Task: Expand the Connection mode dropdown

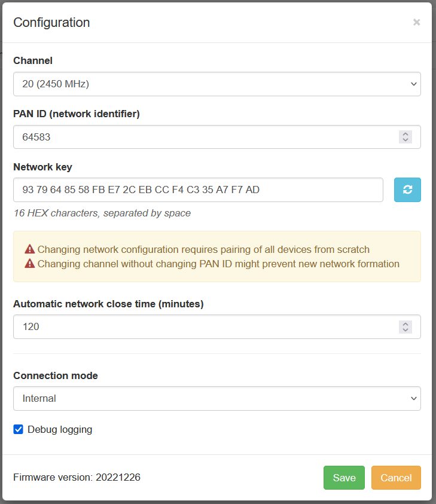Action: point(217,399)
